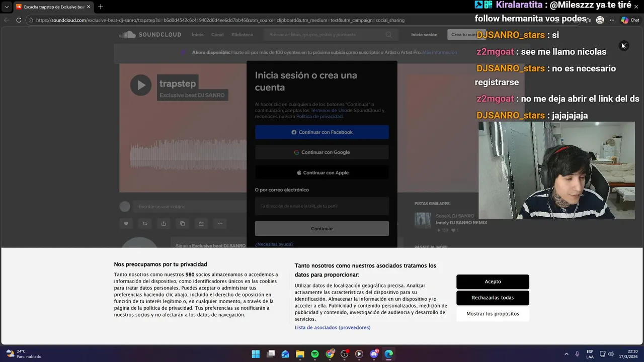Image resolution: width=644 pixels, height=362 pixels.
Task: Open Términos de Uso link
Action: (x=328, y=110)
